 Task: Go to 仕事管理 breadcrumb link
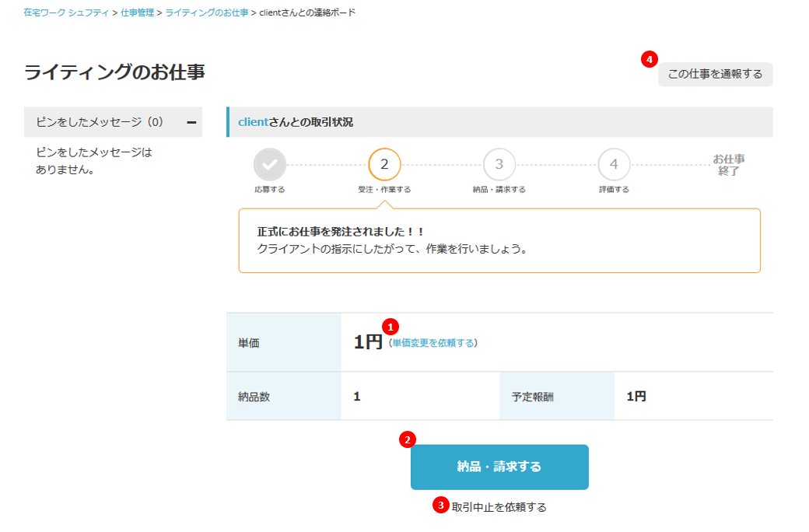[x=137, y=12]
